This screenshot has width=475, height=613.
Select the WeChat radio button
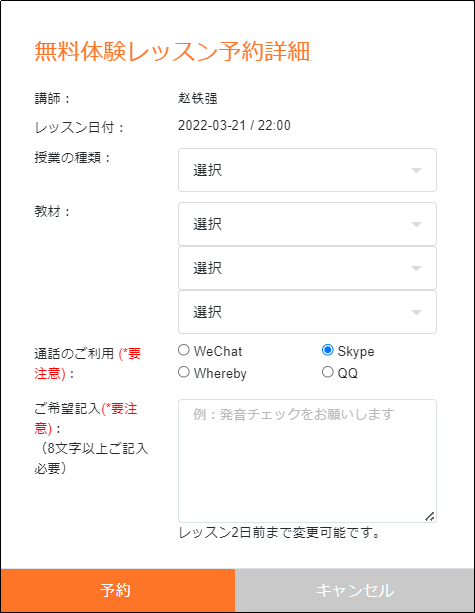(x=184, y=350)
